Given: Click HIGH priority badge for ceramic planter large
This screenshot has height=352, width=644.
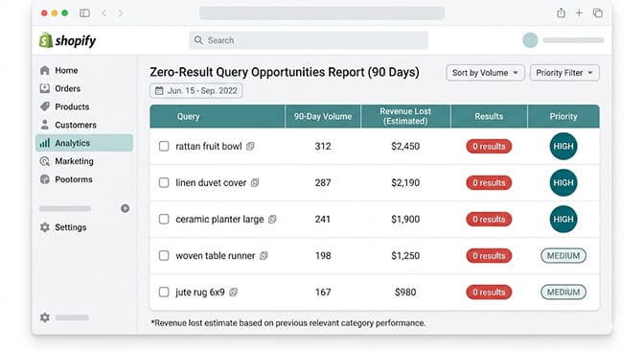Looking at the screenshot, I should [x=563, y=220].
